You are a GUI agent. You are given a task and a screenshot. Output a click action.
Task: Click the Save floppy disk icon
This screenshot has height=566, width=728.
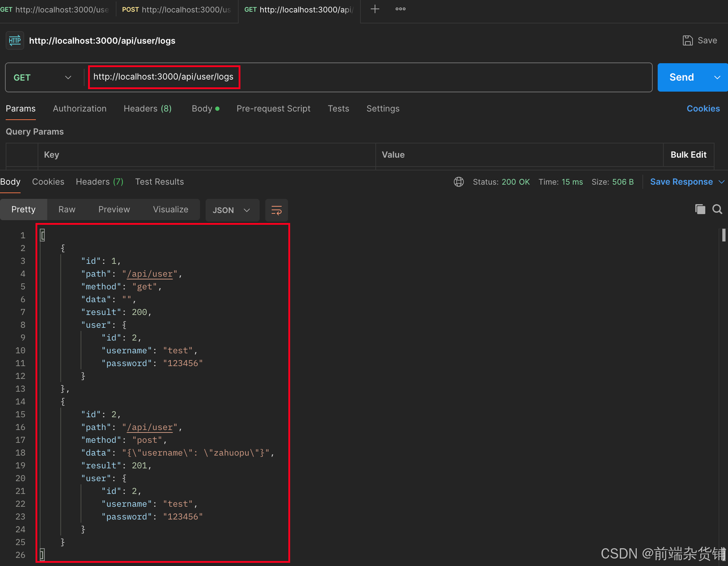(x=688, y=40)
